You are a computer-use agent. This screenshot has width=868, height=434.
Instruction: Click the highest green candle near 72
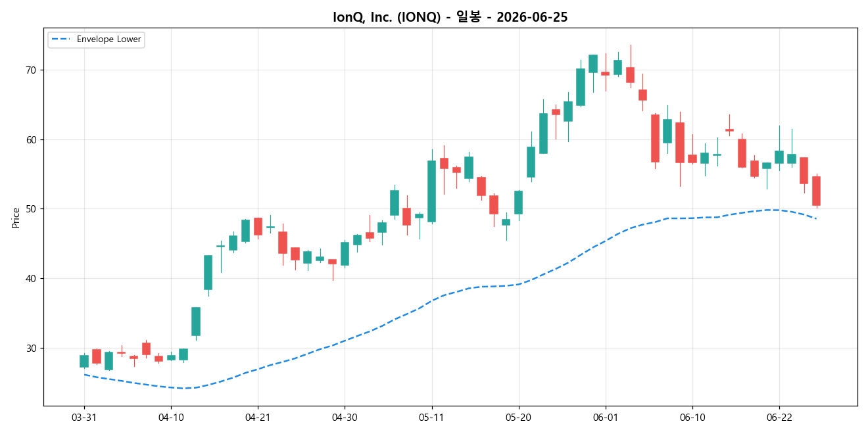(593, 64)
